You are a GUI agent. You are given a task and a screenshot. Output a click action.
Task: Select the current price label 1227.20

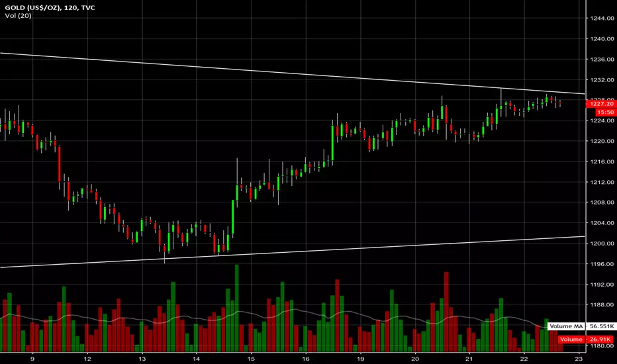click(x=601, y=104)
